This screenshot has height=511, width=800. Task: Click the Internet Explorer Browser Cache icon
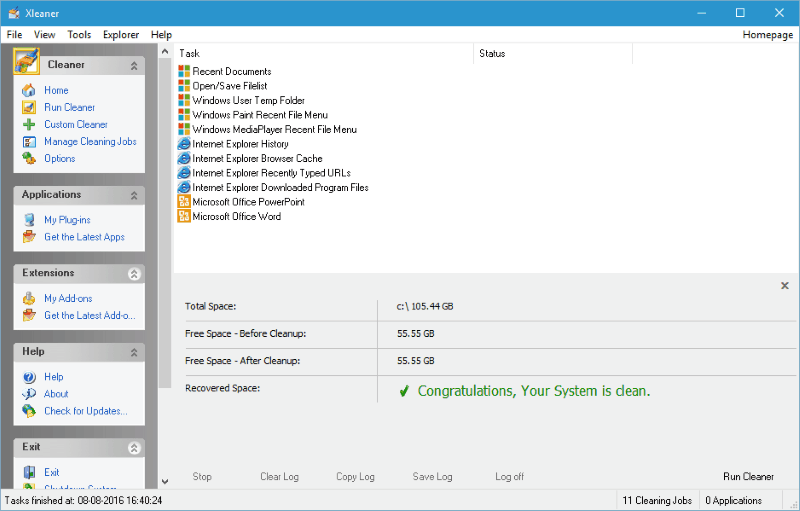tap(184, 159)
